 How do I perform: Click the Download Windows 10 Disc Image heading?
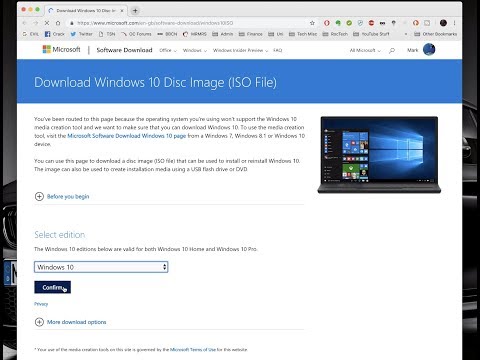coord(155,82)
